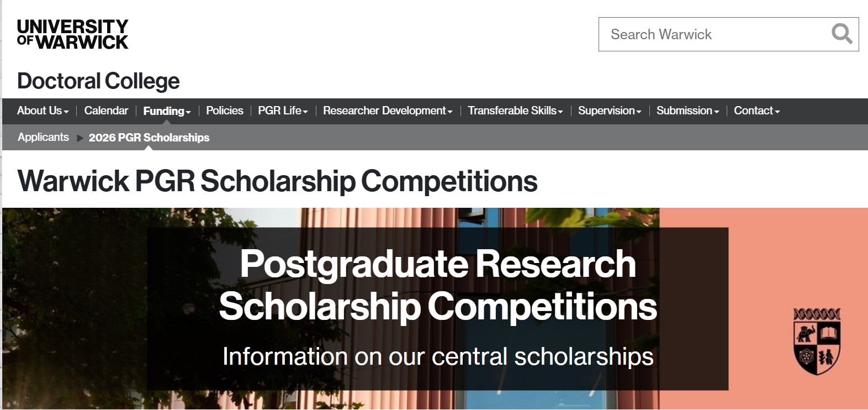Click the Applicants breadcrumb link

click(x=43, y=138)
